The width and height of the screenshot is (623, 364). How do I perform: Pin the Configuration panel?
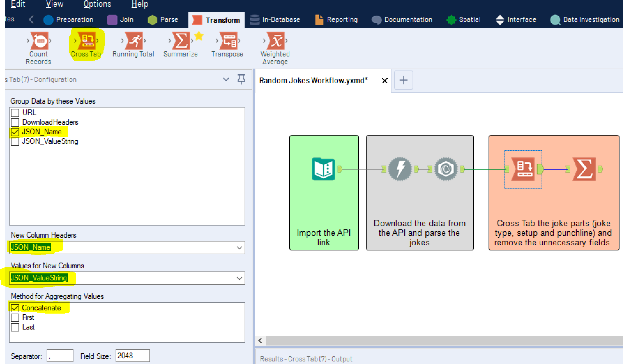click(x=241, y=79)
